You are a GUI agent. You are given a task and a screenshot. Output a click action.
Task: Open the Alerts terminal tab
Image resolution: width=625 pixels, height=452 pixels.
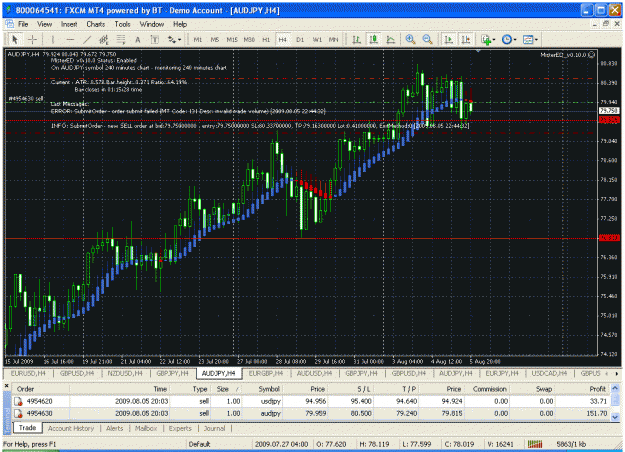(114, 428)
